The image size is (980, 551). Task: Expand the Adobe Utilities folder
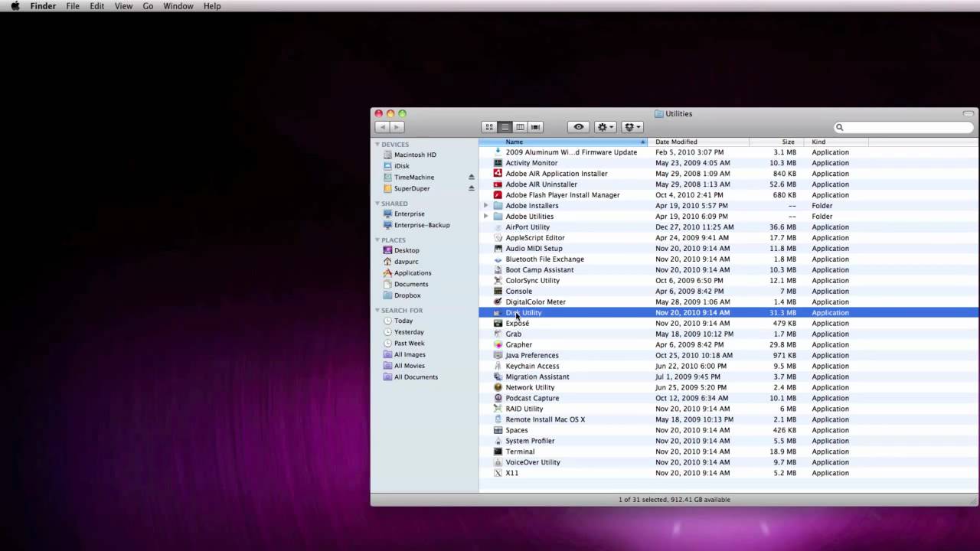[x=485, y=217]
